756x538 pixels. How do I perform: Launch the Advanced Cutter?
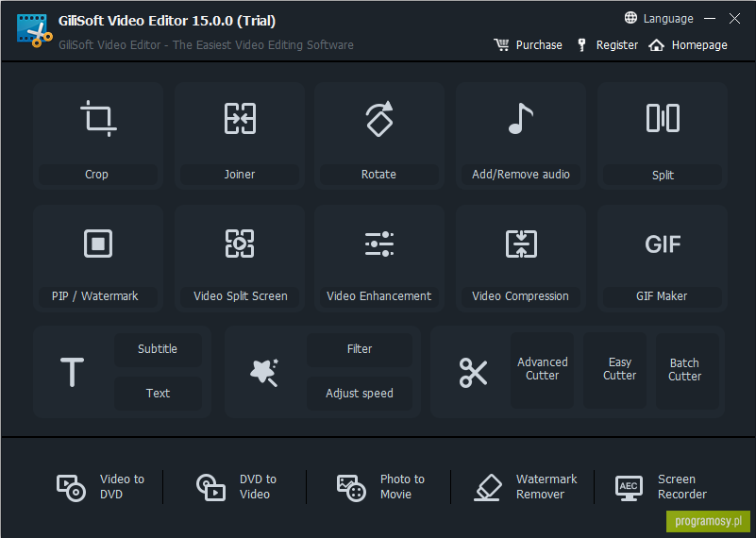(x=543, y=369)
